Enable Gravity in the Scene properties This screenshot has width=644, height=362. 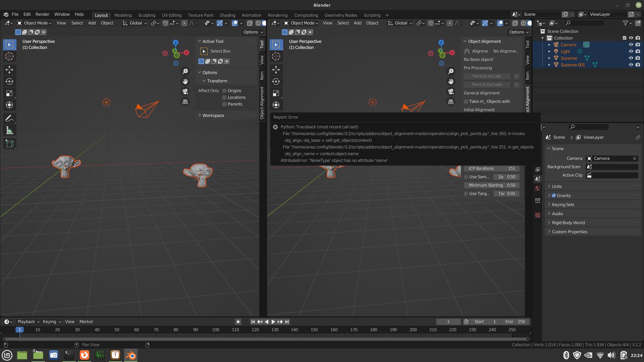(554, 195)
